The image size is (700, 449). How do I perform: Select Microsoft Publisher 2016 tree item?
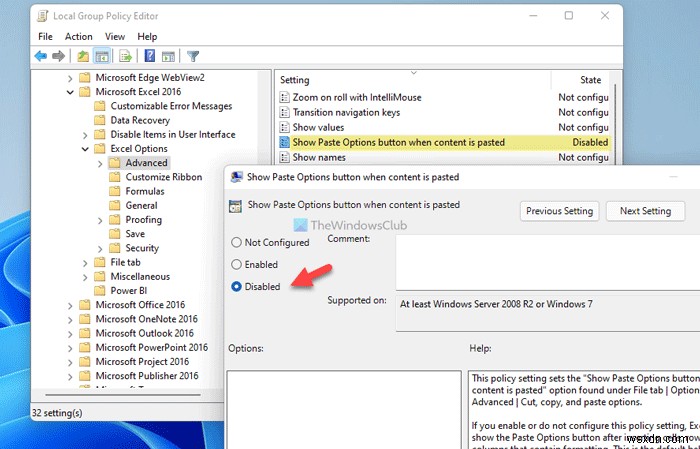[x=147, y=376]
